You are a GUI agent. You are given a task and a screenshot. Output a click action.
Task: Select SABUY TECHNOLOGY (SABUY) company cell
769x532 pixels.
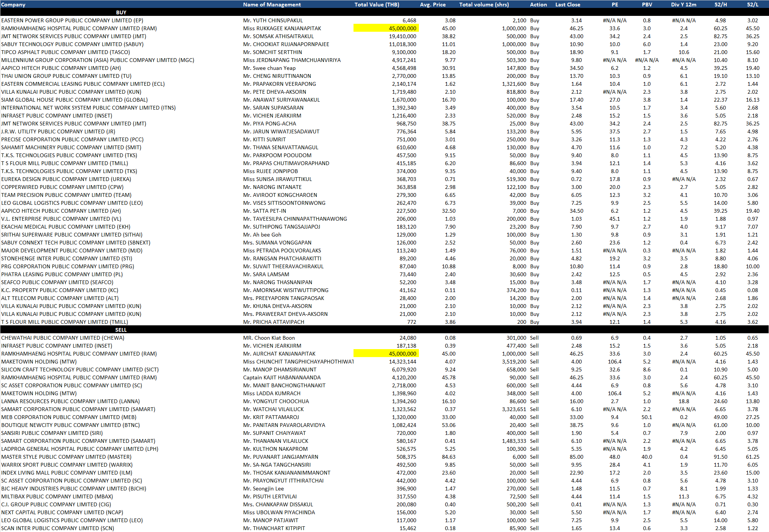72,44
